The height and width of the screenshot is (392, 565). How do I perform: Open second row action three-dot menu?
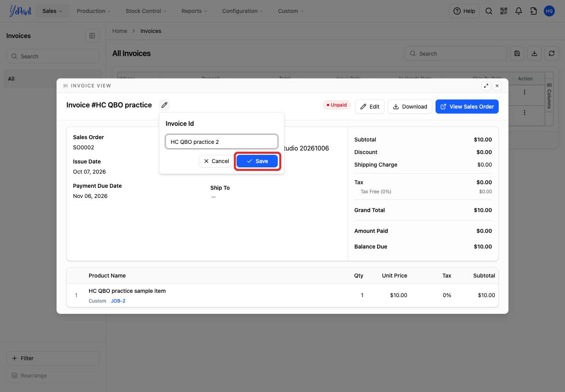(x=525, y=113)
